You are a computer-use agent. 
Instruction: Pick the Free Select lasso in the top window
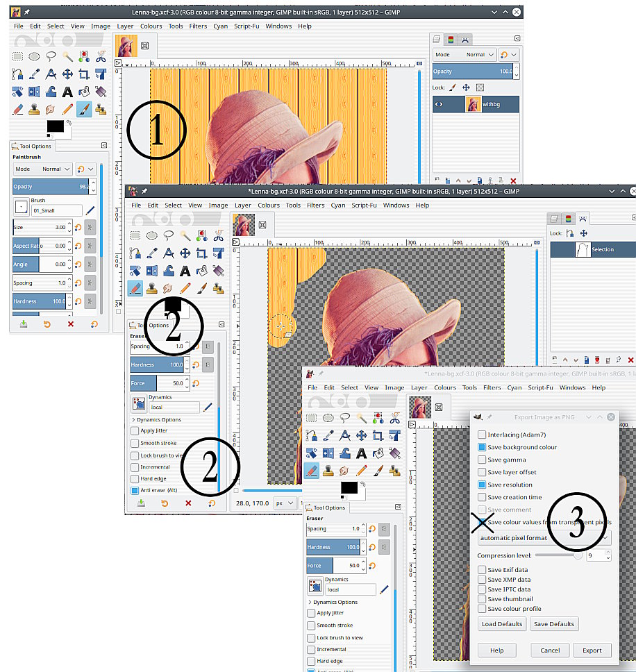51,56
